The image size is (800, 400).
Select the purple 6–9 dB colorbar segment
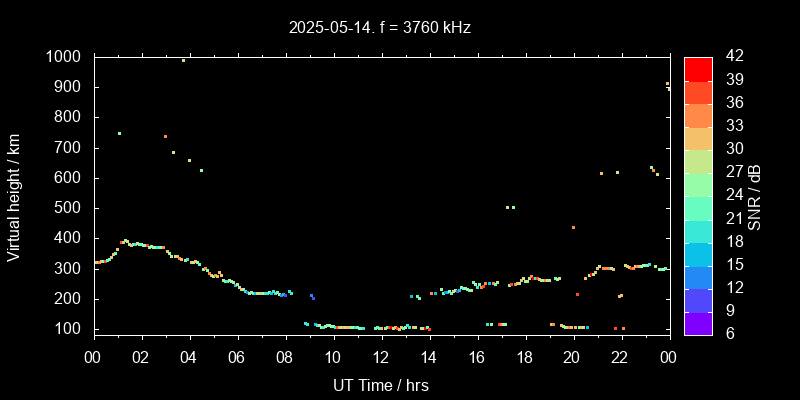click(698, 322)
